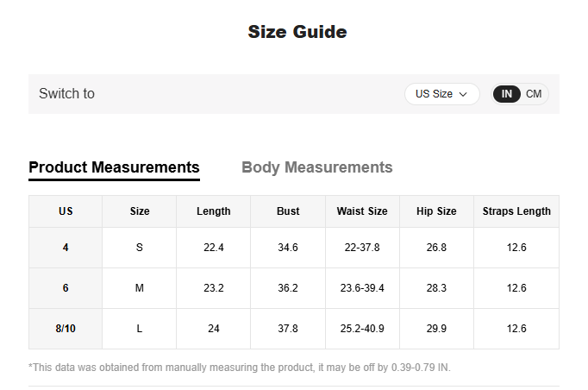Click the Straps Length column header
This screenshot has width=588, height=390.
tap(516, 211)
